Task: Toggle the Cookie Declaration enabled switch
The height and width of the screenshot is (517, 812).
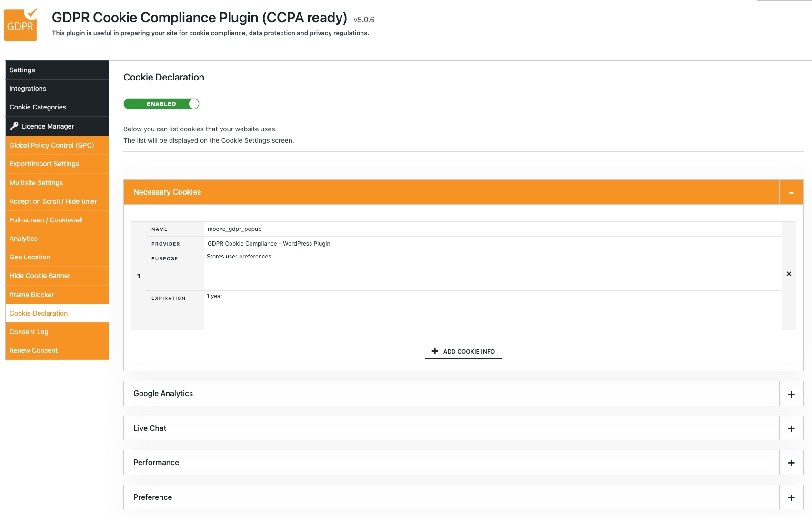Action: pos(161,104)
